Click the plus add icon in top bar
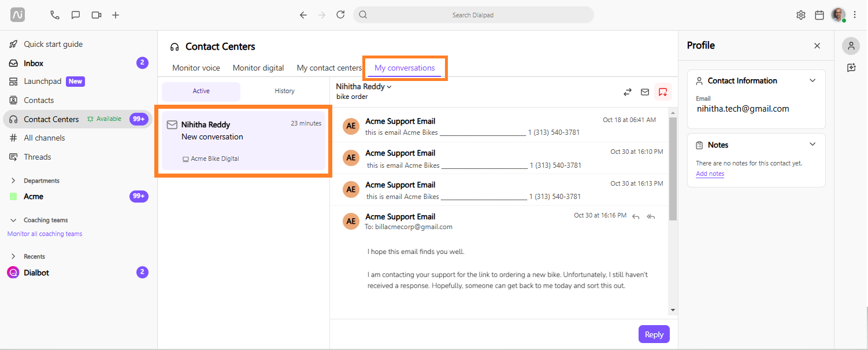The image size is (868, 350). tap(116, 15)
